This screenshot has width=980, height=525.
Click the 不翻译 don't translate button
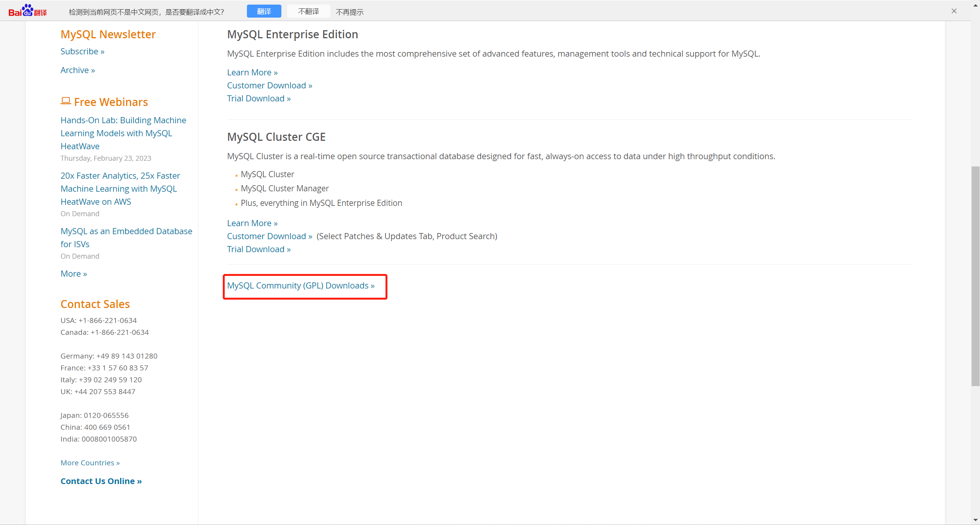(x=309, y=11)
